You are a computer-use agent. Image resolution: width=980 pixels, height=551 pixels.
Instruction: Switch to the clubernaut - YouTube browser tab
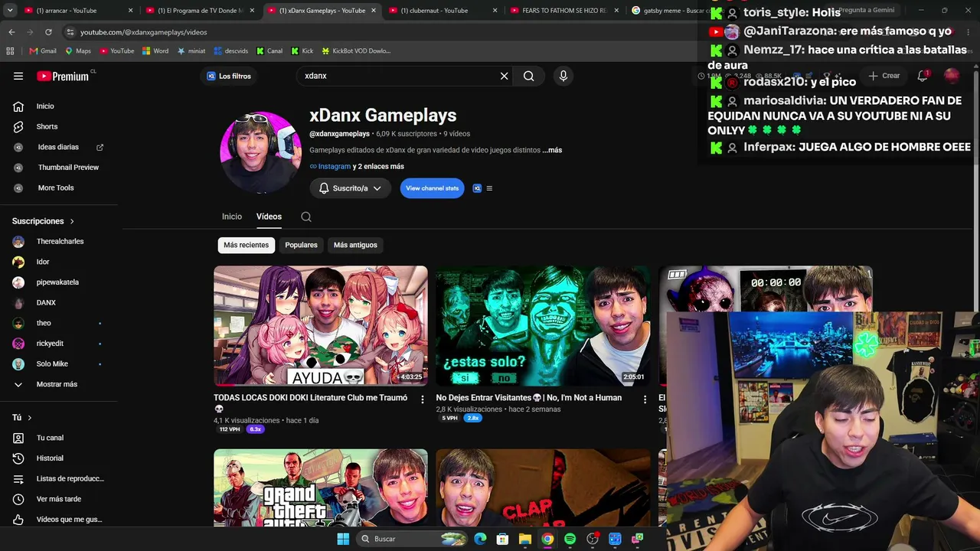pos(444,11)
